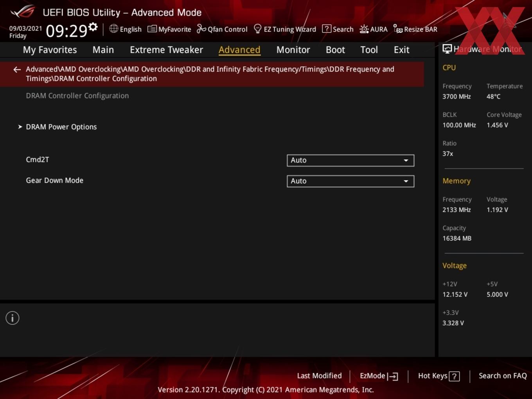532x399 pixels.
Task: Click Last Modified button
Action: (x=319, y=376)
